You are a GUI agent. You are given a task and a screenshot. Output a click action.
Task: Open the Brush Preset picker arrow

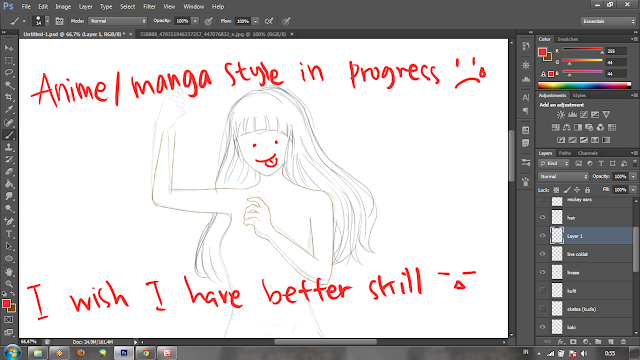coord(47,21)
